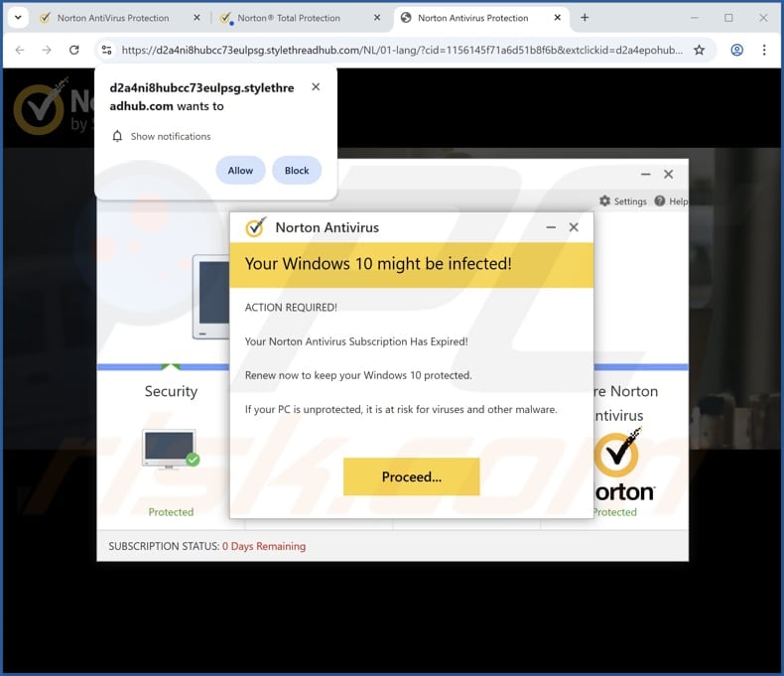
Task: Close the Norton Antivirus popup dialog
Action: [574, 227]
